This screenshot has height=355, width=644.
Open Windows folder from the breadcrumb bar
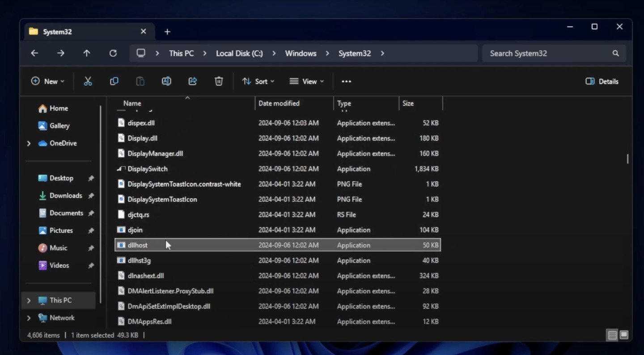click(x=301, y=53)
